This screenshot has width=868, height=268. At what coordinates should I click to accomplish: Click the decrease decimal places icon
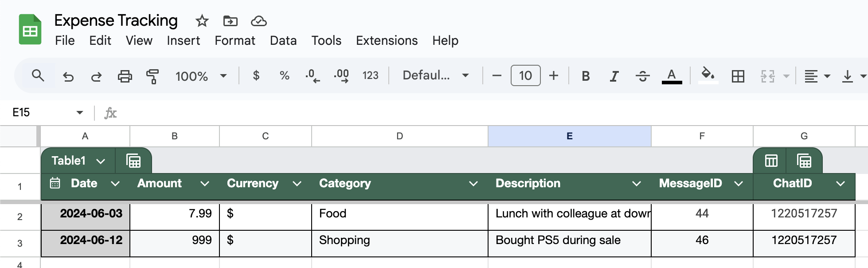(313, 76)
